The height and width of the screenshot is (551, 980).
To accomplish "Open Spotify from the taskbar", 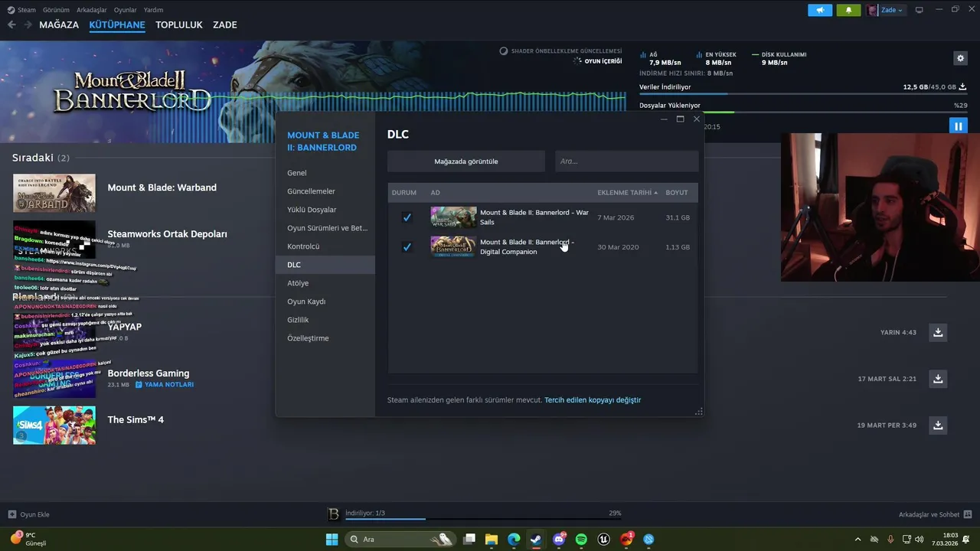I will [581, 540].
